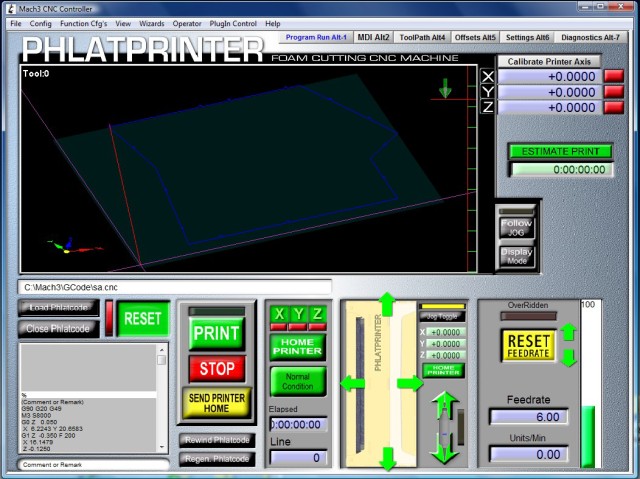This screenshot has height=479, width=640.
Task: Toggle the Display Mode button
Action: click(x=517, y=255)
